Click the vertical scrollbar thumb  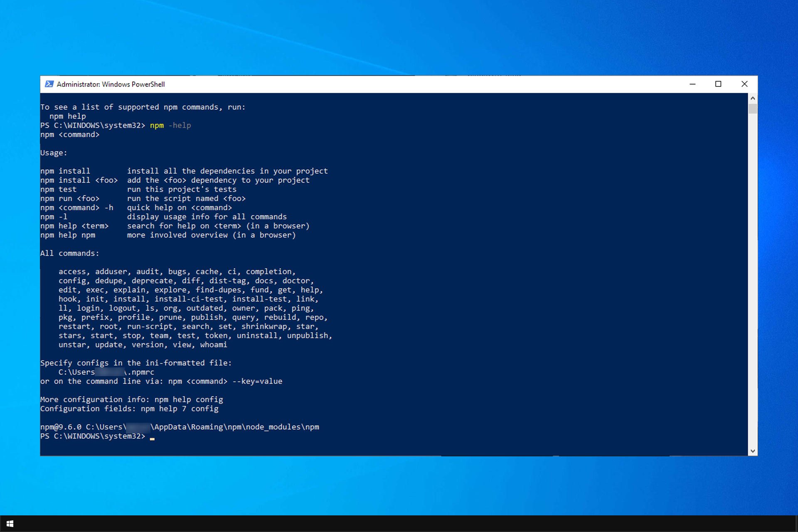point(753,109)
